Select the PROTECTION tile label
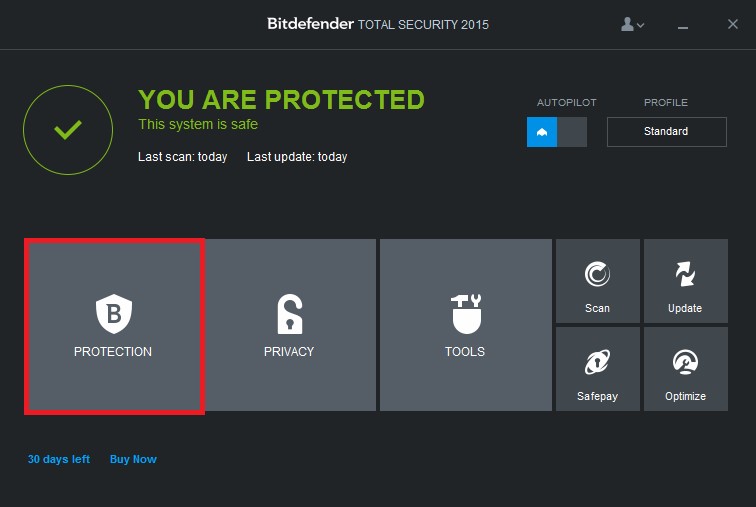The width and height of the screenshot is (756, 507). [x=113, y=351]
